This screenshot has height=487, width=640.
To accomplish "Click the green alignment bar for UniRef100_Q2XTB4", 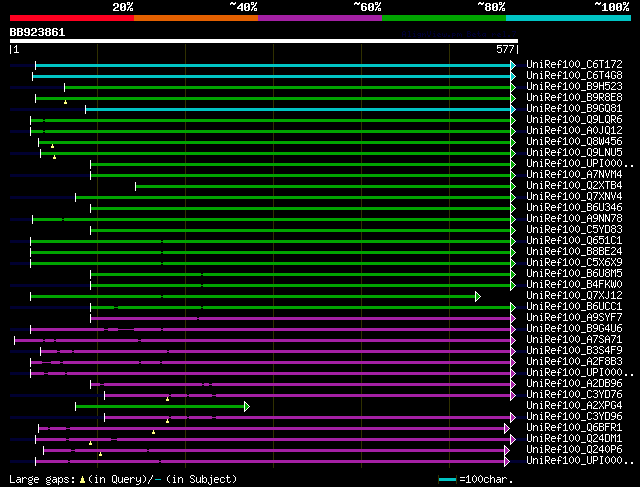I will pos(322,186).
